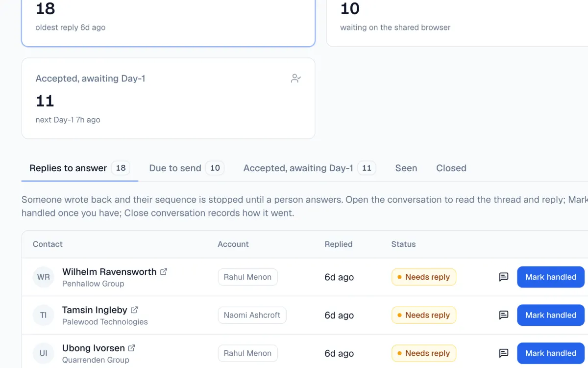Click the Quarrenden Group company text
The image size is (588, 368).
(96, 360)
